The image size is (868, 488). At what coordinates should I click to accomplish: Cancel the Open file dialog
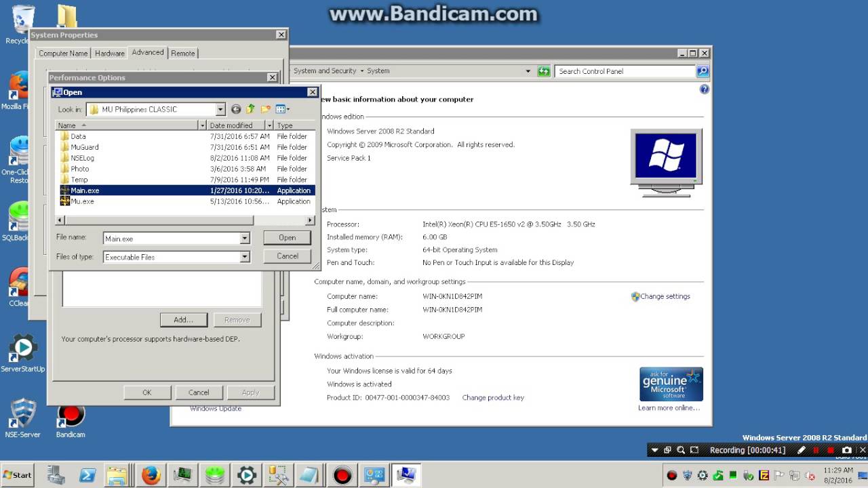[288, 256]
